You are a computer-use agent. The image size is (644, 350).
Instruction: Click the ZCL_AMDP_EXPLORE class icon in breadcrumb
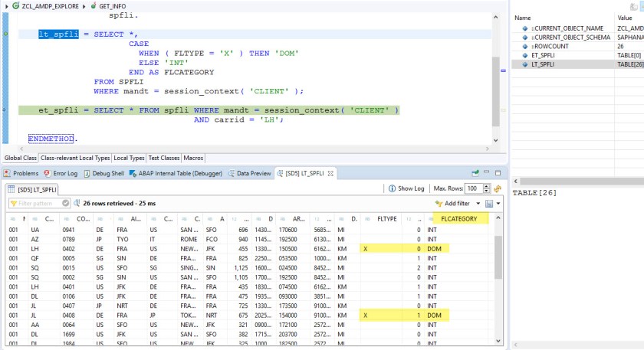[x=15, y=5]
